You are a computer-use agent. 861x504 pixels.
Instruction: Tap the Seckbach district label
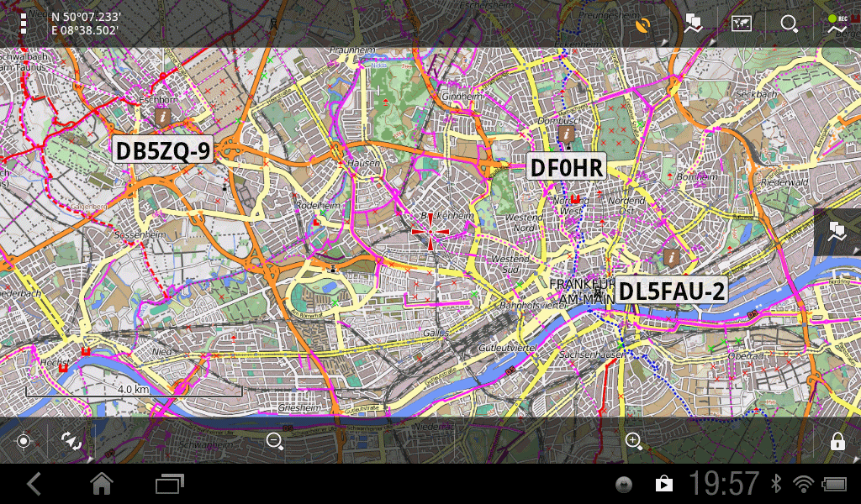click(x=757, y=94)
